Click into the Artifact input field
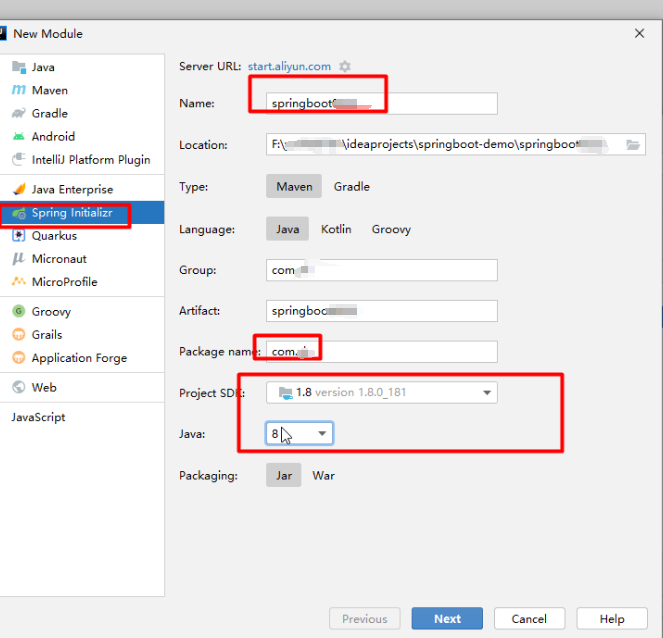Image resolution: width=663 pixels, height=638 pixels. (x=382, y=311)
